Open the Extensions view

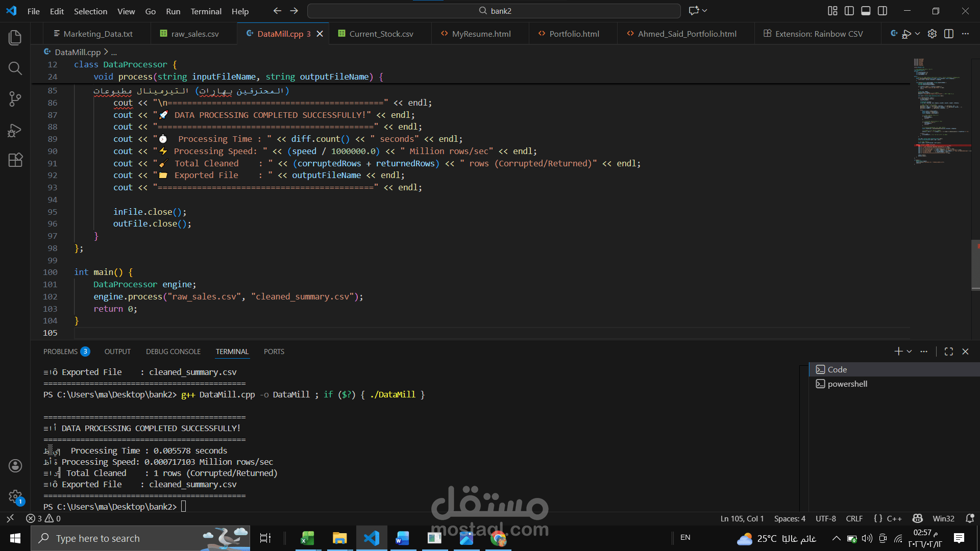(x=15, y=160)
